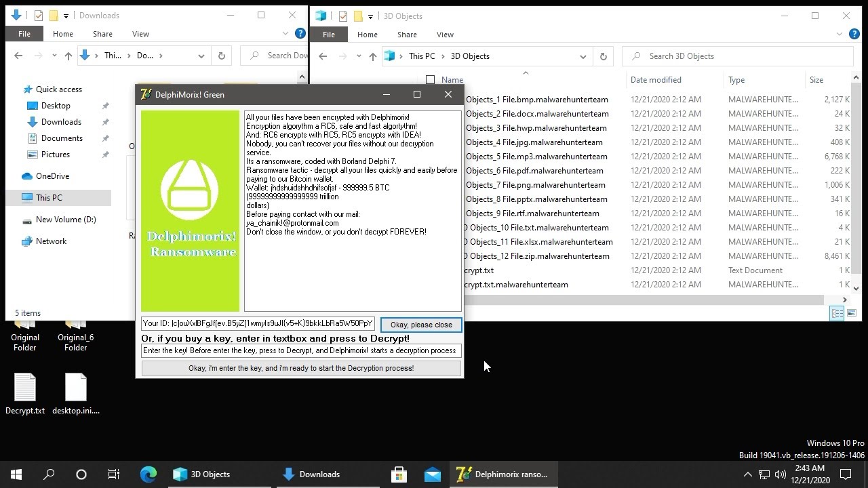Click the decryption key entry textbox
The height and width of the screenshot is (488, 868).
[x=301, y=350]
